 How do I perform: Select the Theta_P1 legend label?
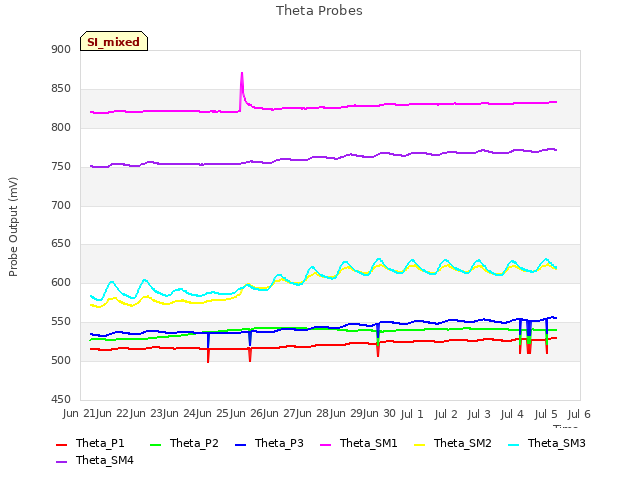[x=100, y=443]
